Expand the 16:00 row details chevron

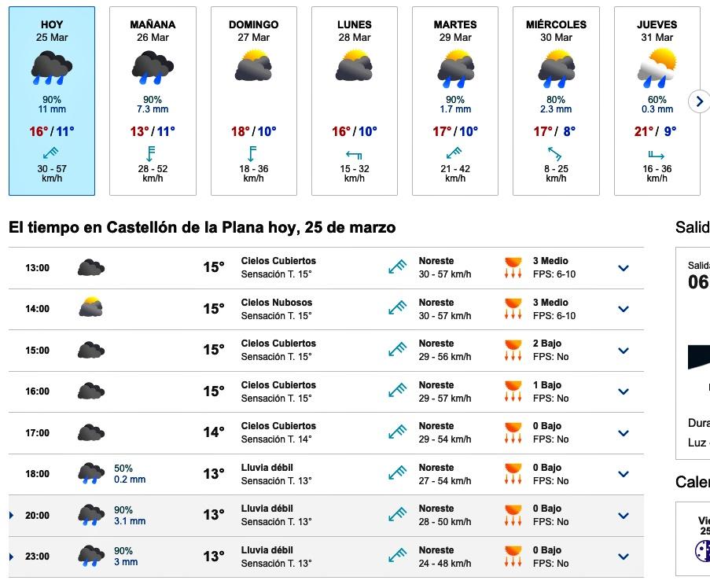[624, 391]
